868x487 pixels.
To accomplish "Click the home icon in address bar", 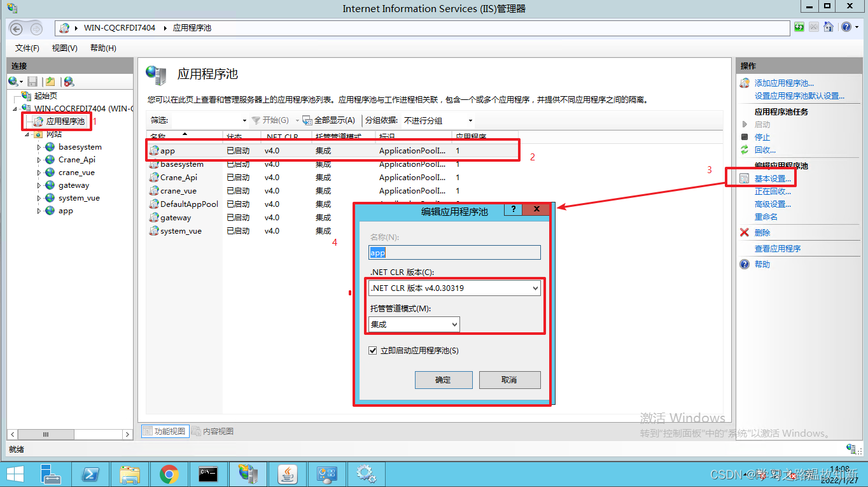I will (829, 27).
